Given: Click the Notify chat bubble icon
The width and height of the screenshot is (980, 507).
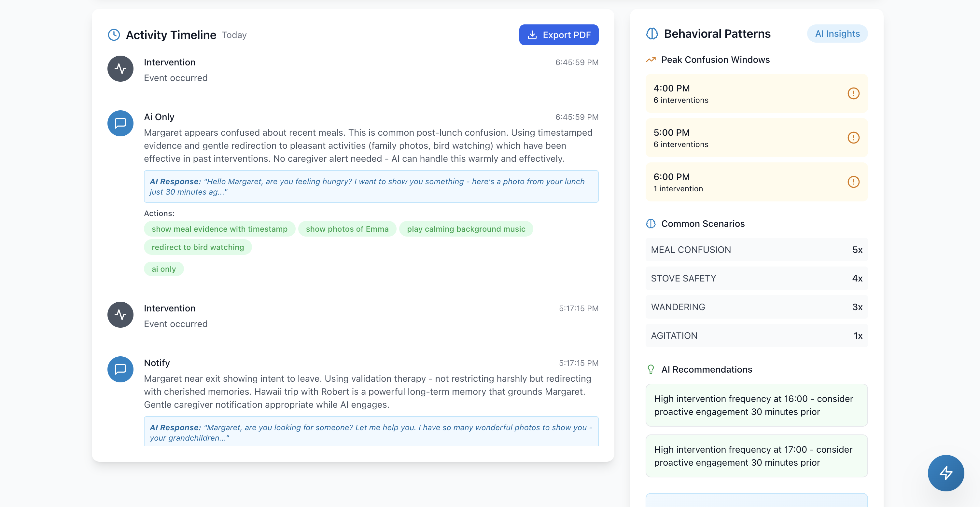Looking at the screenshot, I should click(120, 369).
